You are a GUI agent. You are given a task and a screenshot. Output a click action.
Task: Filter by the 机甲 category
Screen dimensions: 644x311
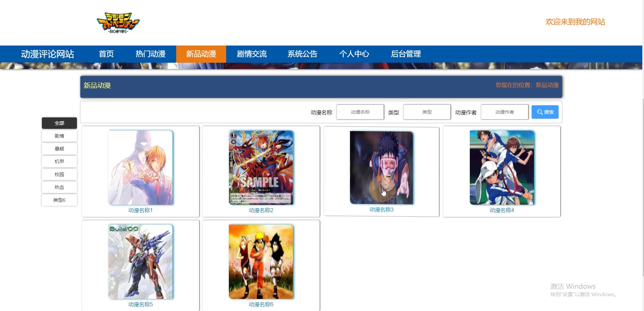click(59, 162)
